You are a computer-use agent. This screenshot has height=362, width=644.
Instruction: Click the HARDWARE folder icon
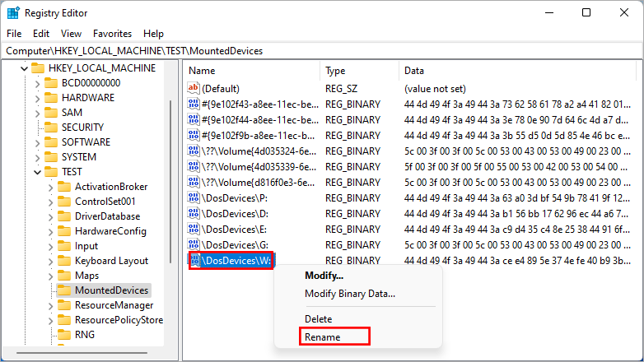[x=51, y=98]
